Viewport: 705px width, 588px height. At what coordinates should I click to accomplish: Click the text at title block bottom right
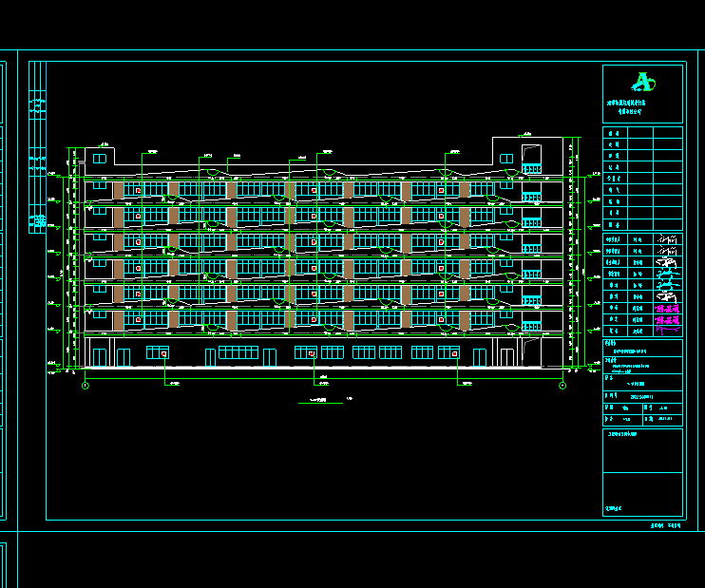(x=666, y=524)
